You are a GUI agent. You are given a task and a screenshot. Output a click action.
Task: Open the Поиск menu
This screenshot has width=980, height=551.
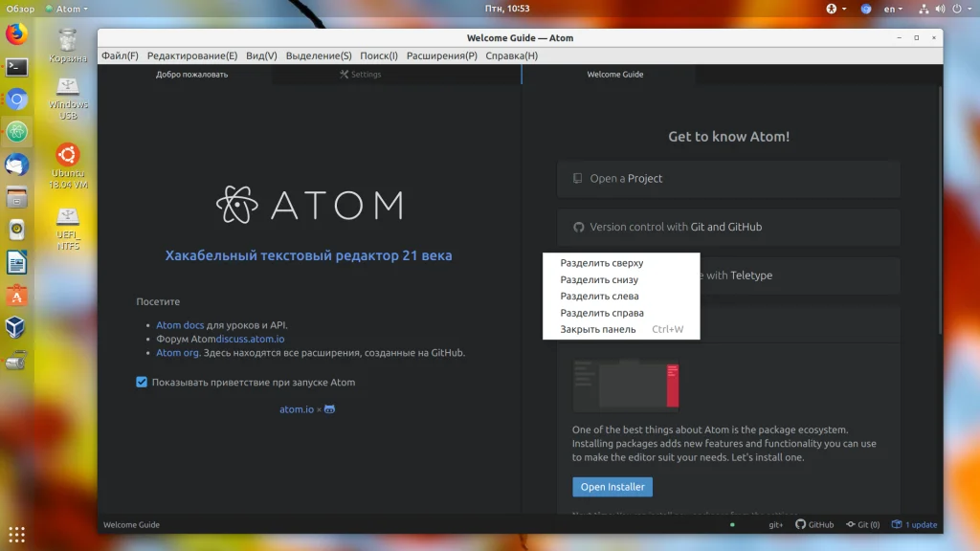(379, 55)
